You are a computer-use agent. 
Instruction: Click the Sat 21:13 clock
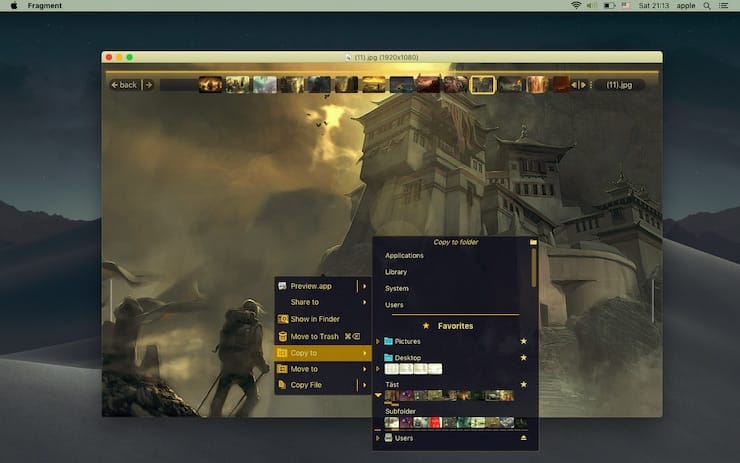point(654,6)
